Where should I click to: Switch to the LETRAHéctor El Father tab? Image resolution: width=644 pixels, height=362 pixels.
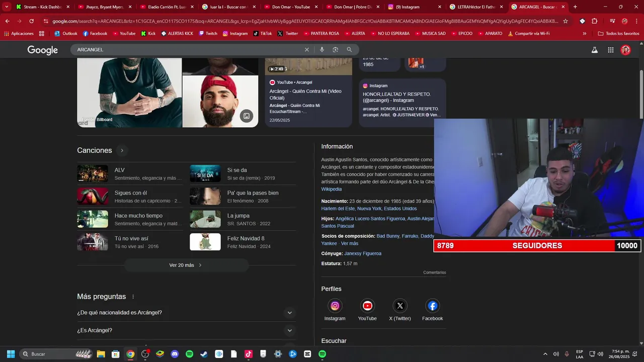tap(477, 7)
